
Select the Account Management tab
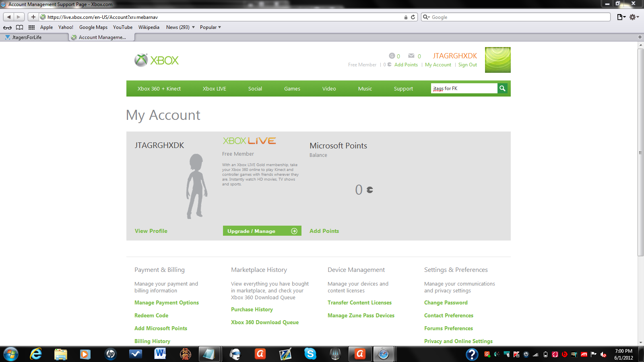click(102, 37)
